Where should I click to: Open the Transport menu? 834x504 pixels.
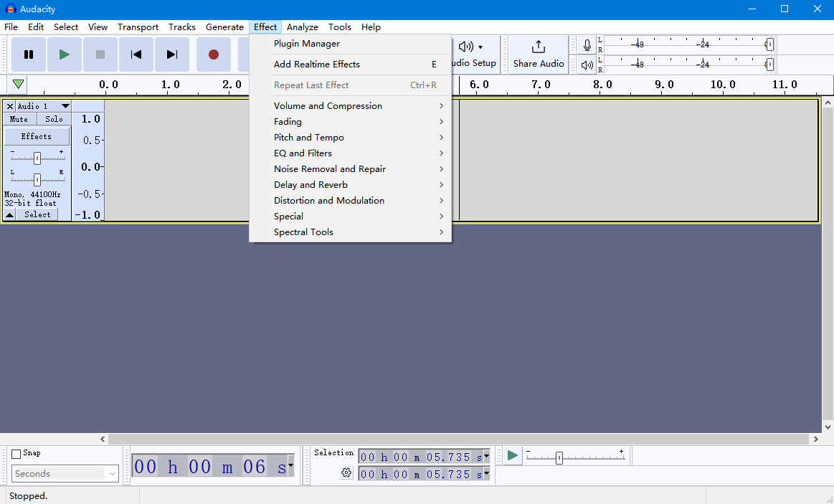click(x=138, y=27)
